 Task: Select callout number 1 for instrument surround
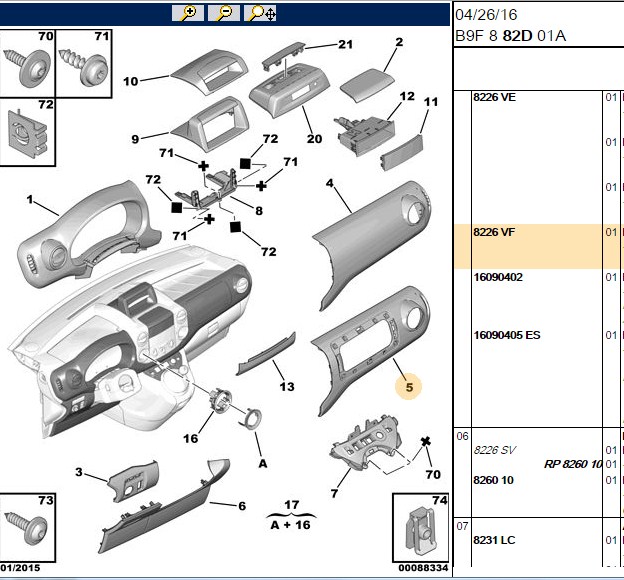click(30, 199)
